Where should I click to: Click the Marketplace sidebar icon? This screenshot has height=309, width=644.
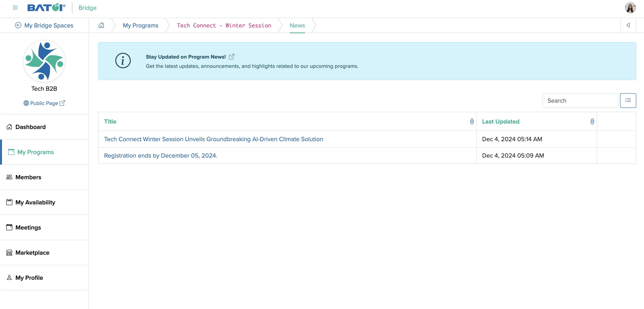click(x=9, y=252)
